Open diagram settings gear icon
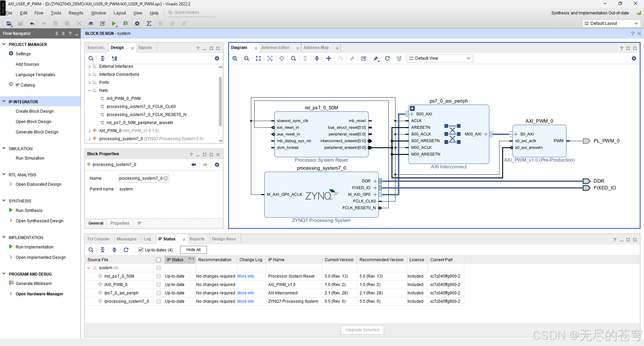 tap(634, 58)
